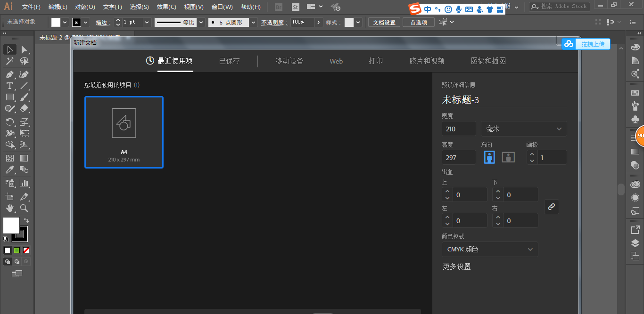Image resolution: width=644 pixels, height=314 pixels.
Task: Choose the Hand tool
Action: coord(9,208)
